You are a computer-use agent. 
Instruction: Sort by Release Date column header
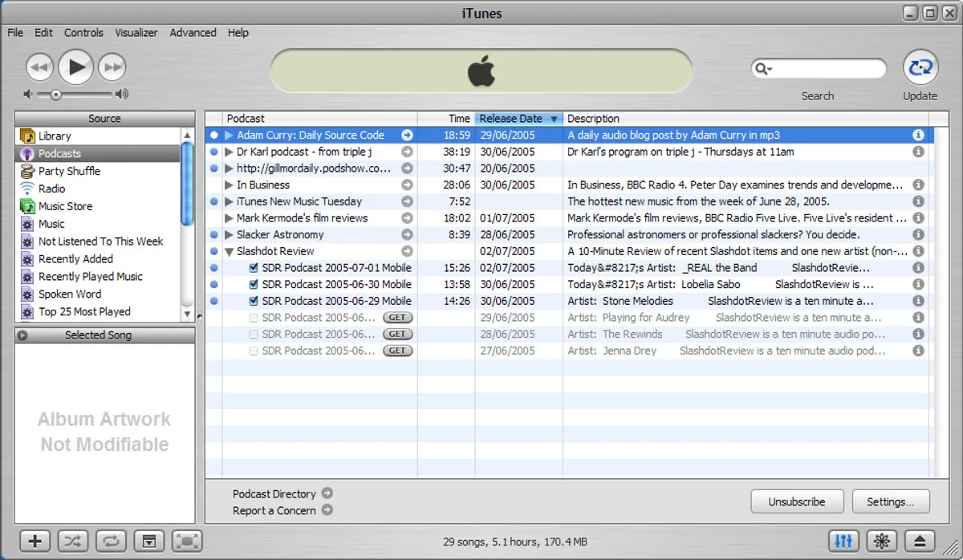tap(519, 119)
